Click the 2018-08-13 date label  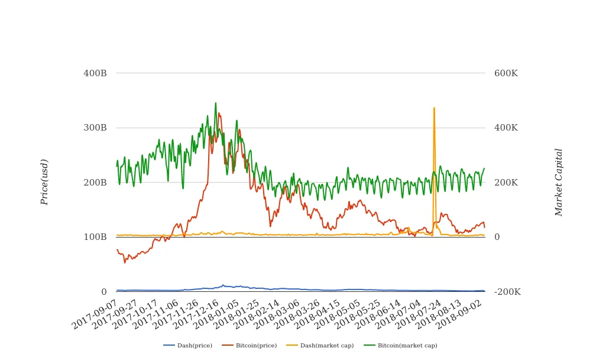[x=438, y=314]
